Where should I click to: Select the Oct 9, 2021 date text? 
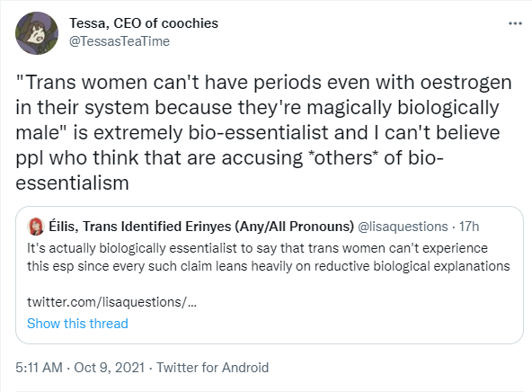tap(110, 368)
